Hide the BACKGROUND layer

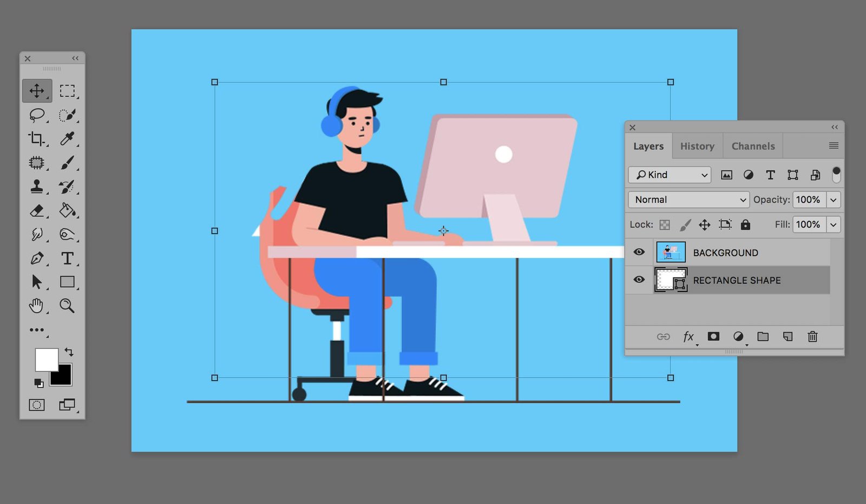coord(639,252)
